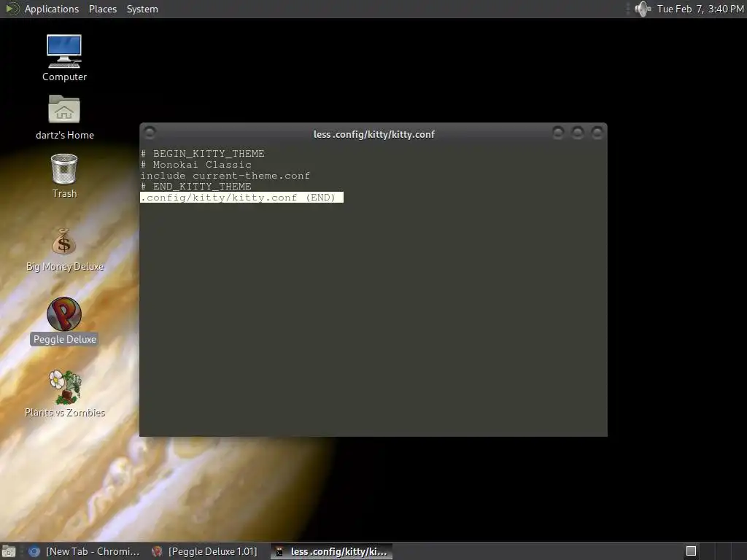The width and height of the screenshot is (747, 560).
Task: Select the Plants vs Zombies icon
Action: (x=64, y=394)
